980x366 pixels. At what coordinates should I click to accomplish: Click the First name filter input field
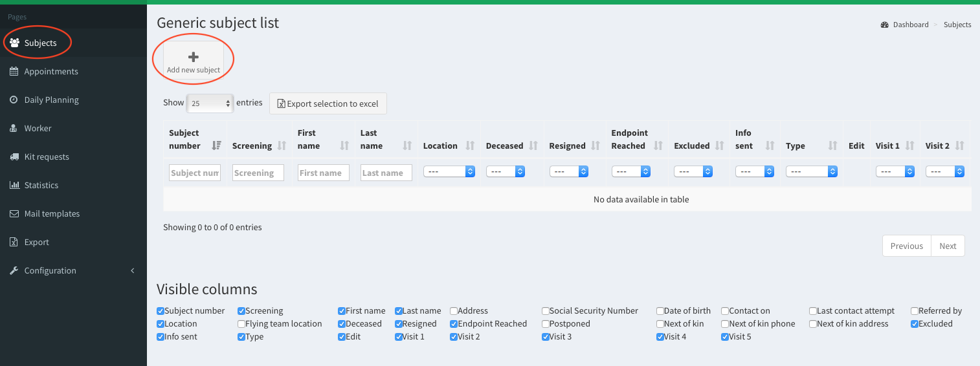point(323,173)
